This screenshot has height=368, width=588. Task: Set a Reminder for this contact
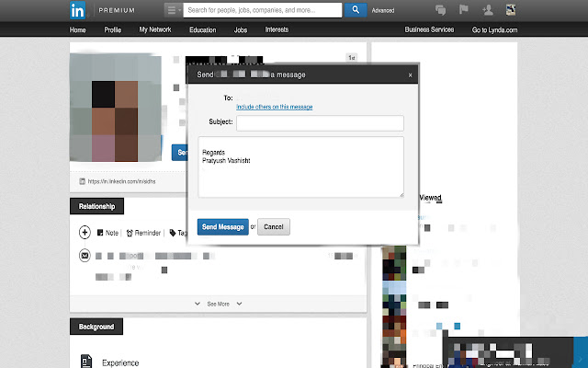(143, 233)
